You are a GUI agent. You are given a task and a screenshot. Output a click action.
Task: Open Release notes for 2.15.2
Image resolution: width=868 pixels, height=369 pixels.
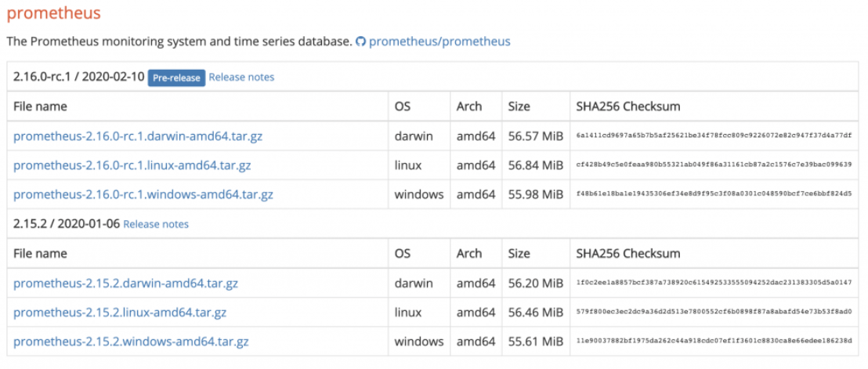[156, 224]
